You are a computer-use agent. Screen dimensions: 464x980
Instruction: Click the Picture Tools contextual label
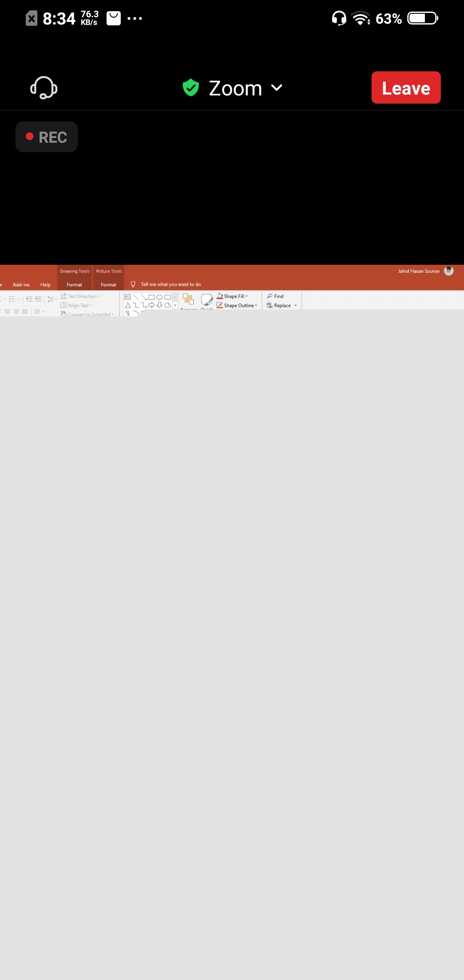(x=109, y=271)
